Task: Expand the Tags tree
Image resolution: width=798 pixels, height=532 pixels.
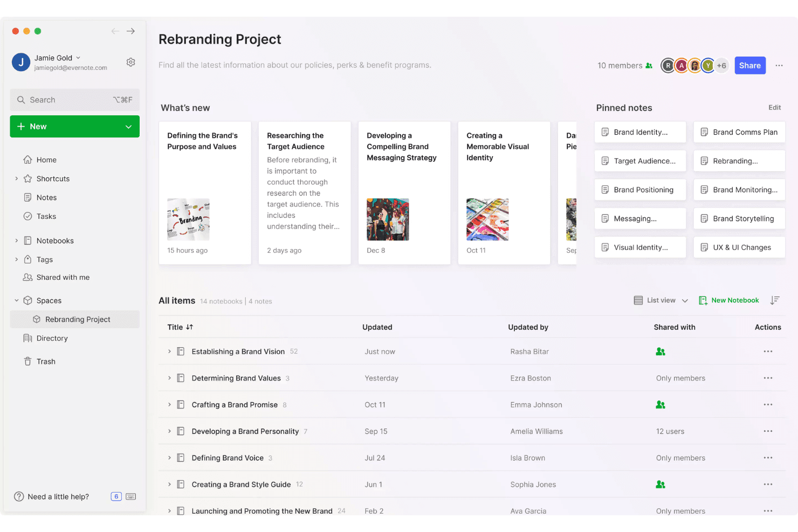Action: coord(17,260)
